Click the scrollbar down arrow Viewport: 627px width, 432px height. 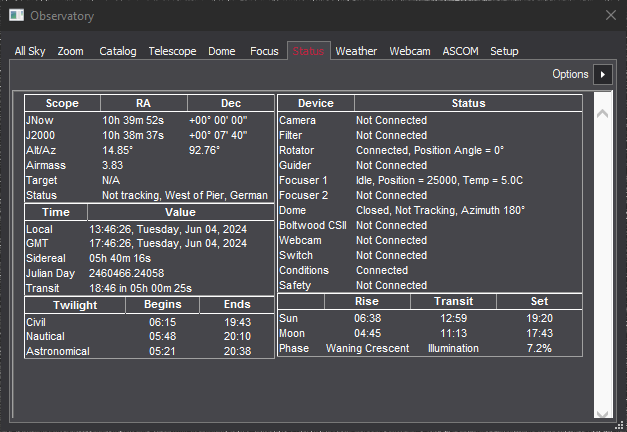[x=602, y=411]
